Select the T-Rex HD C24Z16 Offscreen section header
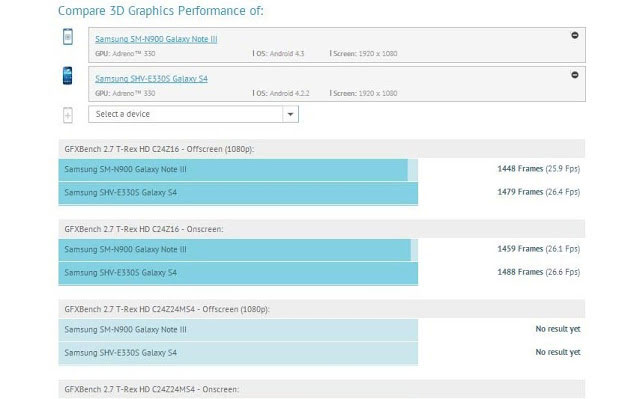This screenshot has width=640, height=399. coord(322,149)
